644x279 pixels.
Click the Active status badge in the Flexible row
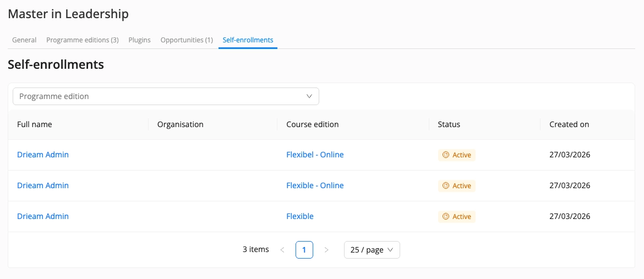(x=457, y=217)
